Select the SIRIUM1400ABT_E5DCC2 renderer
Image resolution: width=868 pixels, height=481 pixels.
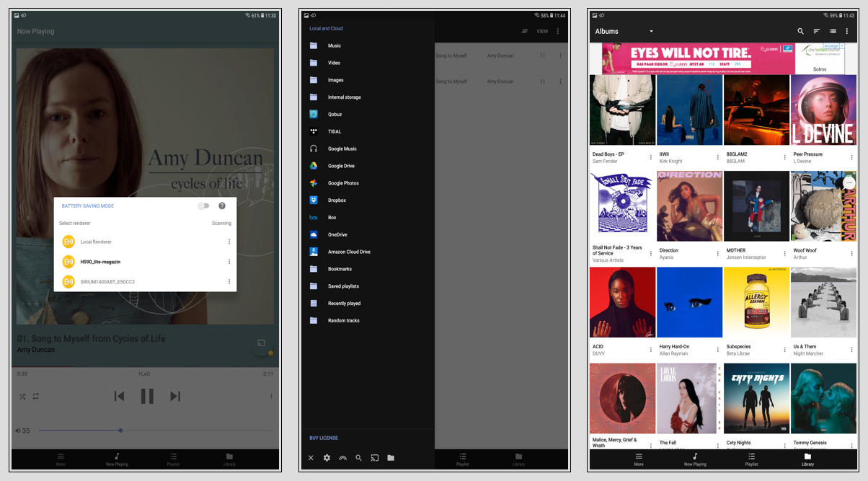(x=145, y=282)
